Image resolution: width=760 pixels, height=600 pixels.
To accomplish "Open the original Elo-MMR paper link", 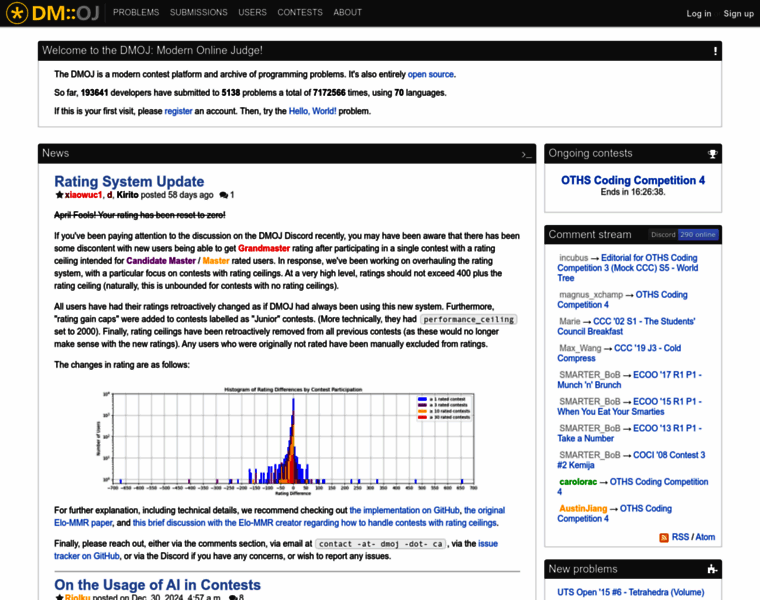I will pos(279,517).
